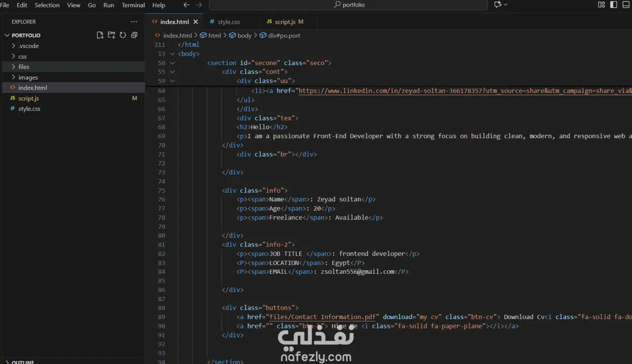
Task: Click the sticky line section id="secone"
Action: (x=269, y=63)
